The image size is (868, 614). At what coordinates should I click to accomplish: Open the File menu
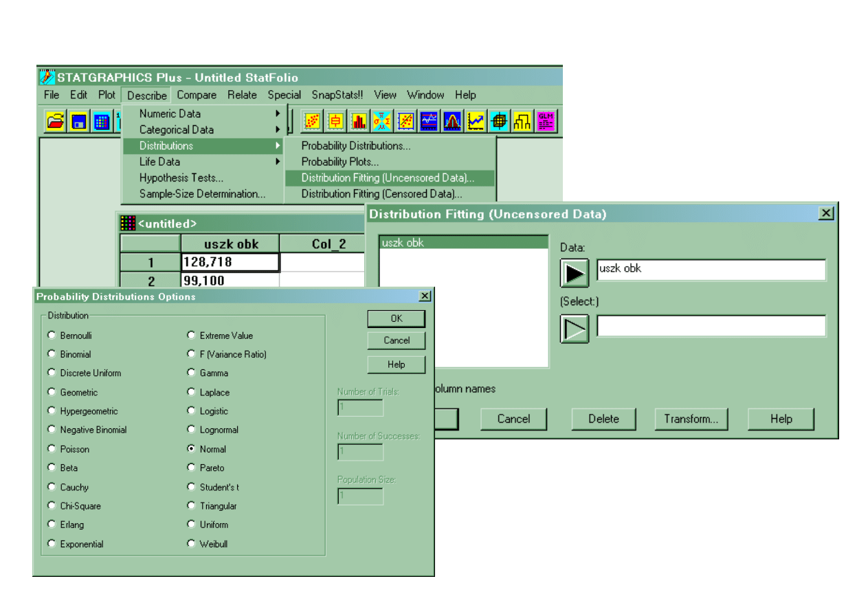[52, 95]
